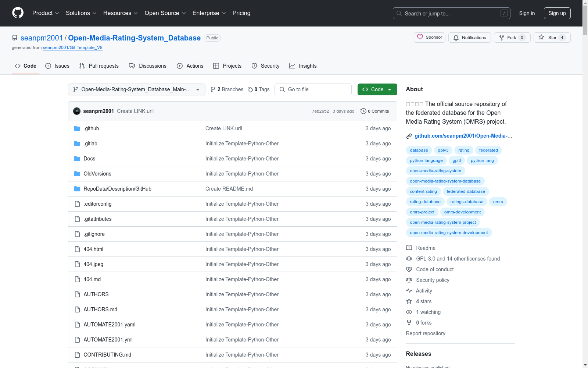Switch to the Issues tab
The width and height of the screenshot is (588, 368).
57,66
